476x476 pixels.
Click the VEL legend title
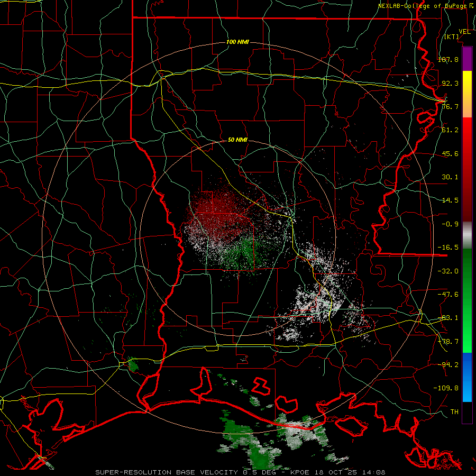(x=464, y=32)
